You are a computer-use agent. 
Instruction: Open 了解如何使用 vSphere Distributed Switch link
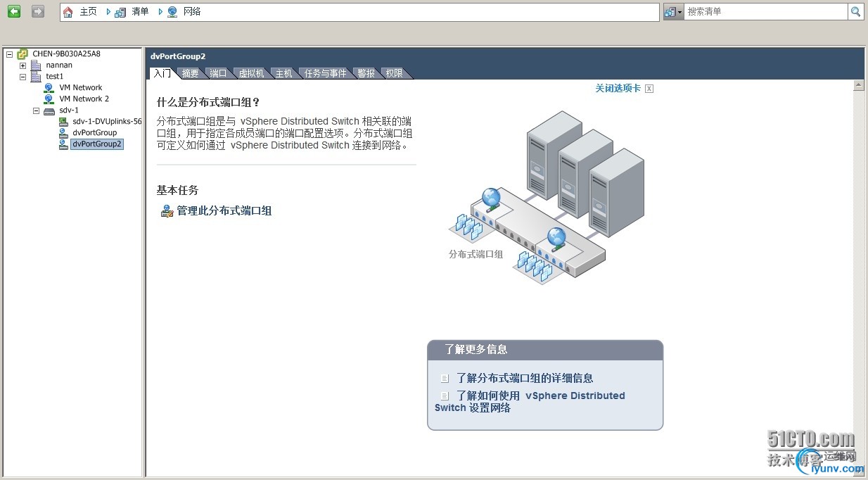[530, 401]
